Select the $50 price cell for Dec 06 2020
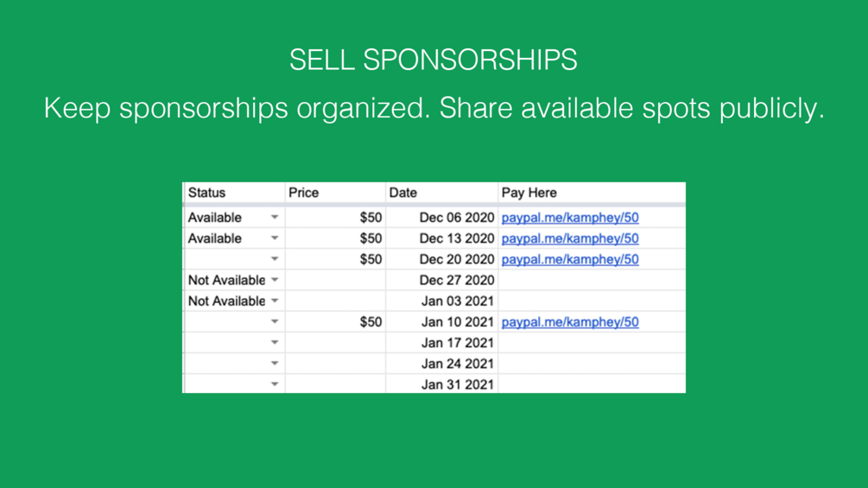 [335, 218]
